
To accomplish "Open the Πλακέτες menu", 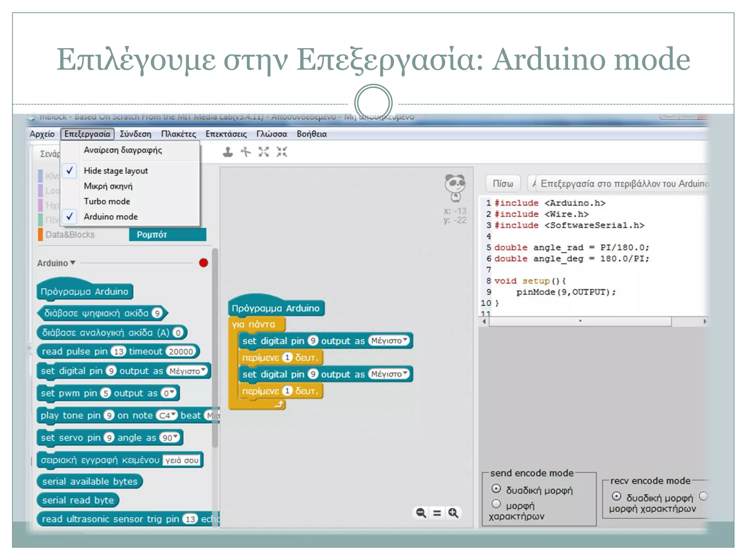I will (x=178, y=134).
